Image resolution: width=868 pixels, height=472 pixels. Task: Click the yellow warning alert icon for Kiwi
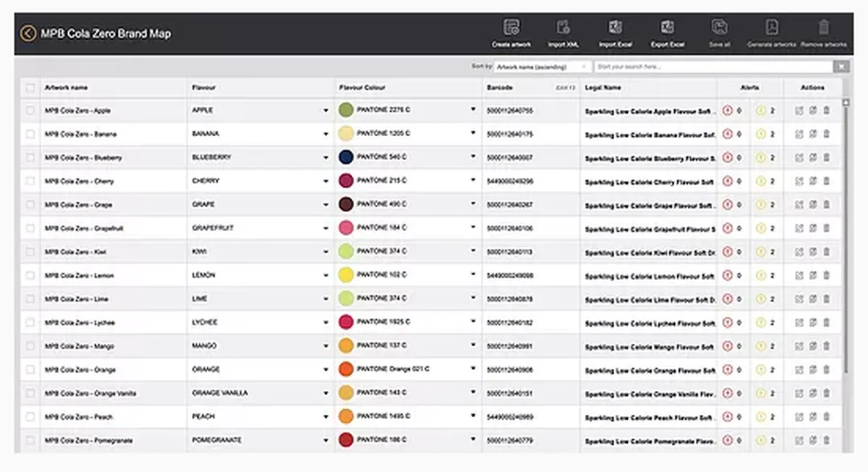(761, 252)
